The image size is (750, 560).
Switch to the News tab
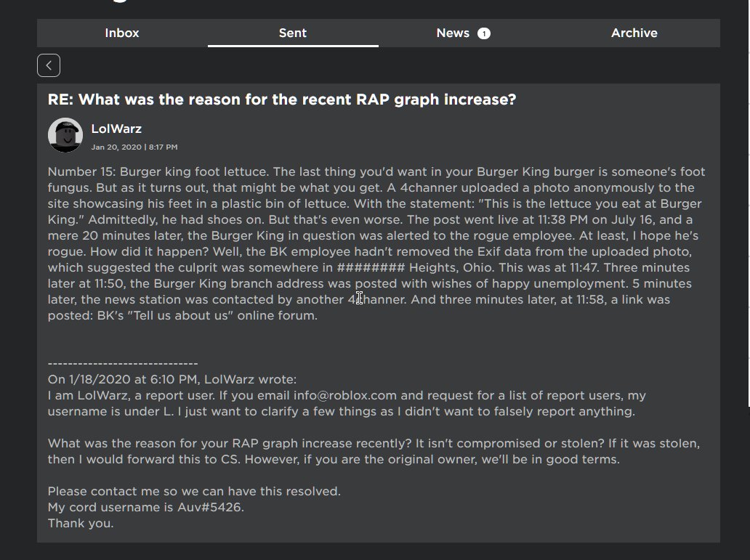463,33
